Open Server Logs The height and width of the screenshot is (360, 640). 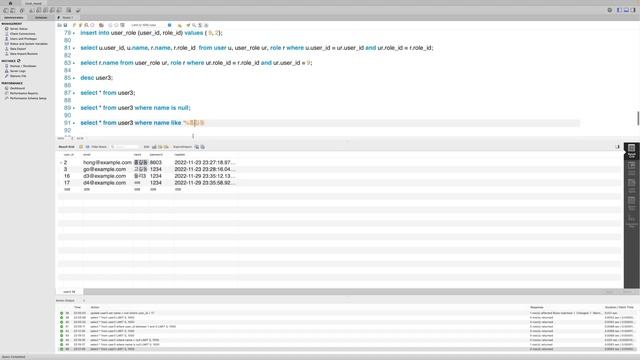click(17, 71)
